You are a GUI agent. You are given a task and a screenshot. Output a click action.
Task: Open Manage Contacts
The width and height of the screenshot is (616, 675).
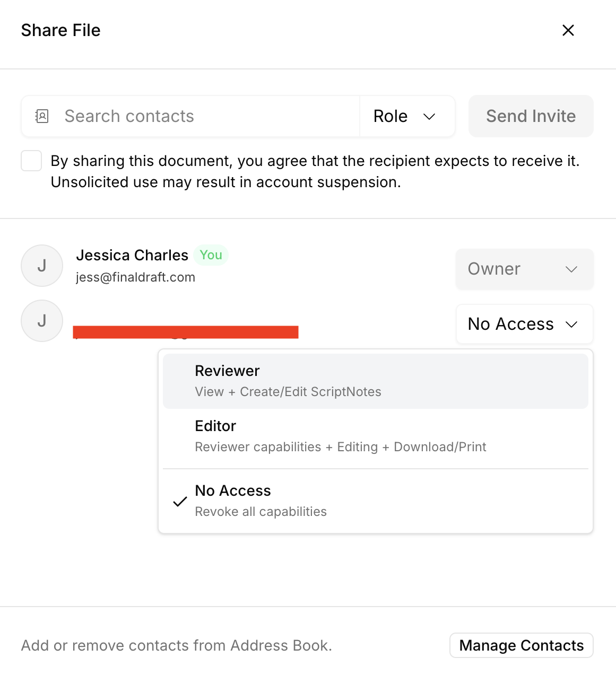521,645
